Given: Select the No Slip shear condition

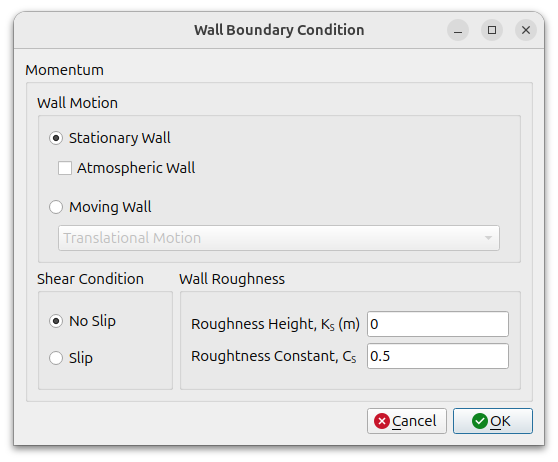Looking at the screenshot, I should click(x=56, y=321).
